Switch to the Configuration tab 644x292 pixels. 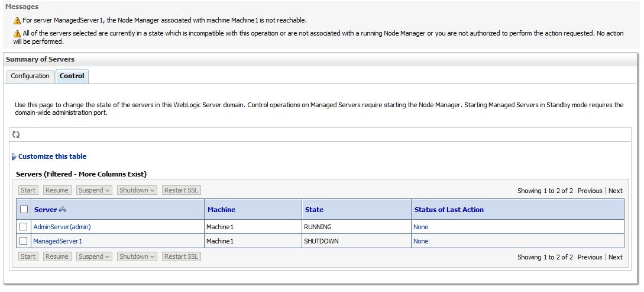[x=30, y=76]
